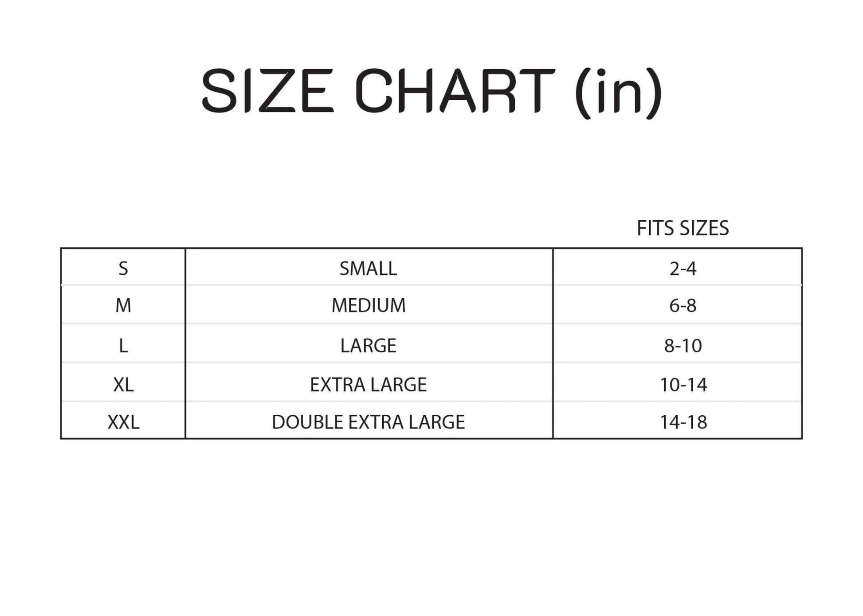Select the XXL abbreviation cell
The width and height of the screenshot is (863, 616).
pyautogui.click(x=123, y=422)
